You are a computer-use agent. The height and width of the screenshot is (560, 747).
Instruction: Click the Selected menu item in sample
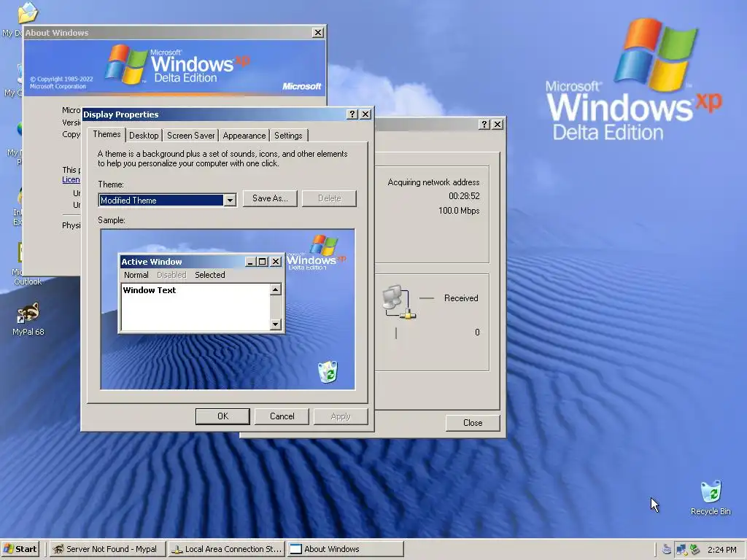209,275
